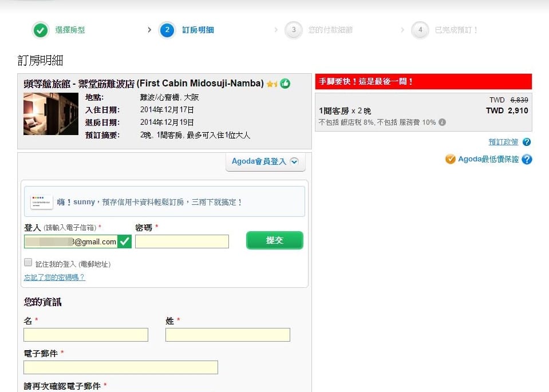The width and height of the screenshot is (549, 392).
Task: Enable the 記住我的登入 checkbox
Action: [28, 262]
